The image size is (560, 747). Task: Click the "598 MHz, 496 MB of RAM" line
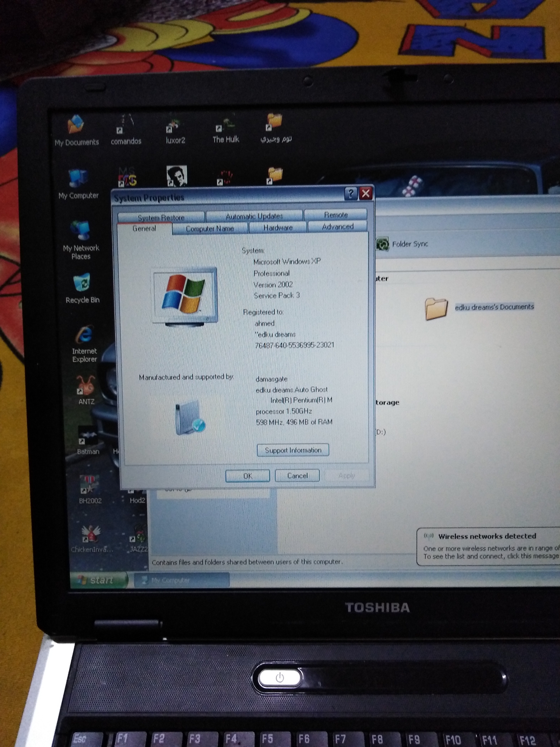click(x=294, y=422)
